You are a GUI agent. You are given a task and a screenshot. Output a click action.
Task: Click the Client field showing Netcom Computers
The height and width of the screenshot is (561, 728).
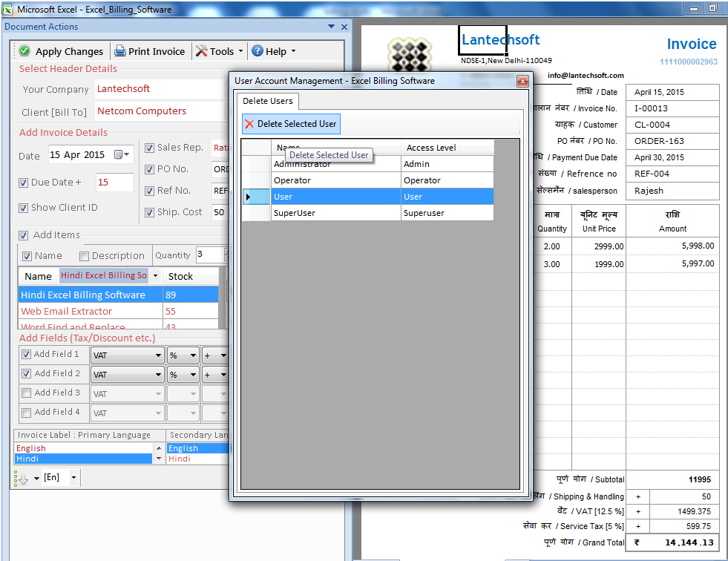(x=162, y=111)
